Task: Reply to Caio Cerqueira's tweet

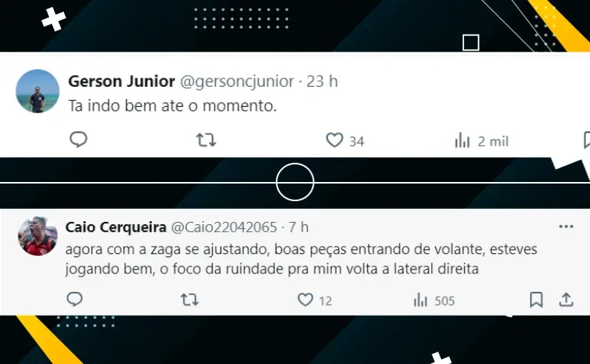Action: point(75,299)
